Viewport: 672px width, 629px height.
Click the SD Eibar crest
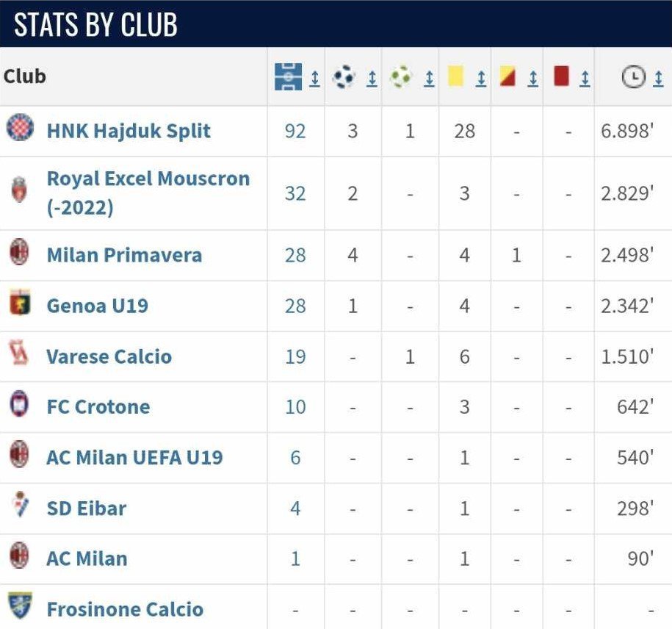(x=20, y=505)
